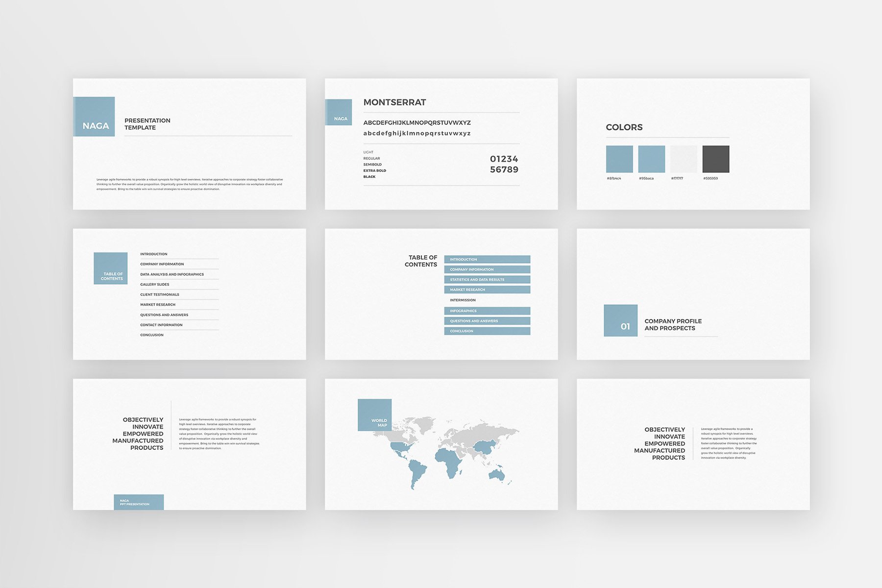Click the 'CONTACT INFORMATION' entry

(161, 325)
